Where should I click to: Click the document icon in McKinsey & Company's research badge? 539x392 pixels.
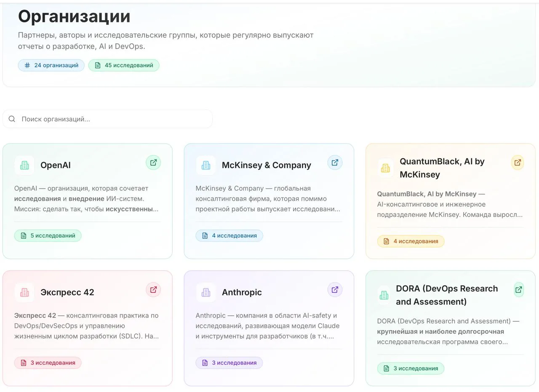coord(205,236)
